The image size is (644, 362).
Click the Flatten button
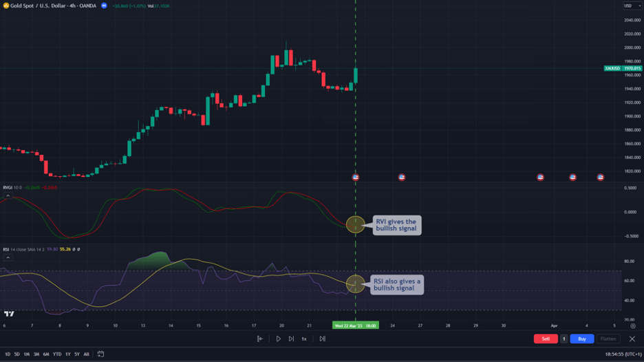tap(608, 339)
